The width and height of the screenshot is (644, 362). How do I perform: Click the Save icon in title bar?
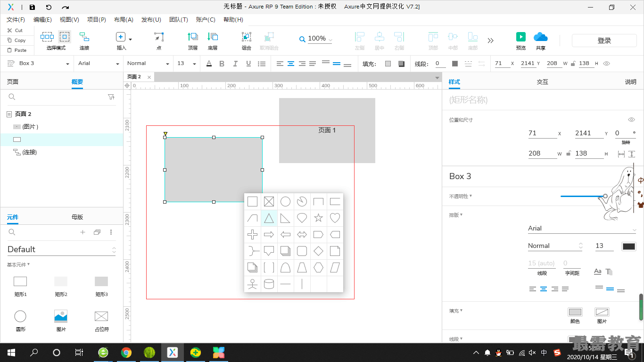[32, 7]
